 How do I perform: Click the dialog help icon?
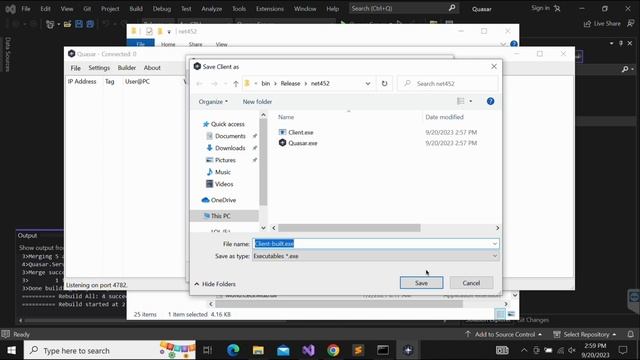490,101
